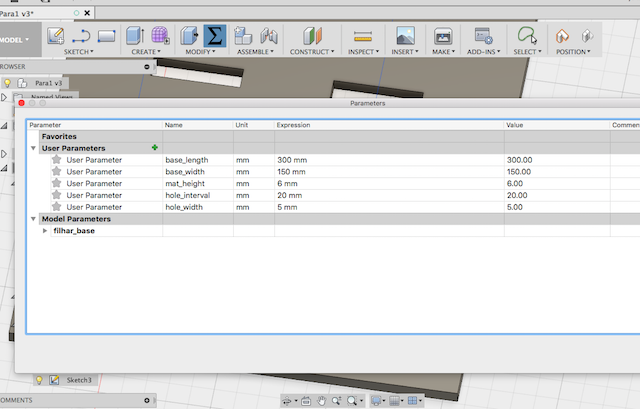Open the ADD-INS dropdown menu
640x409 pixels.
[483, 52]
